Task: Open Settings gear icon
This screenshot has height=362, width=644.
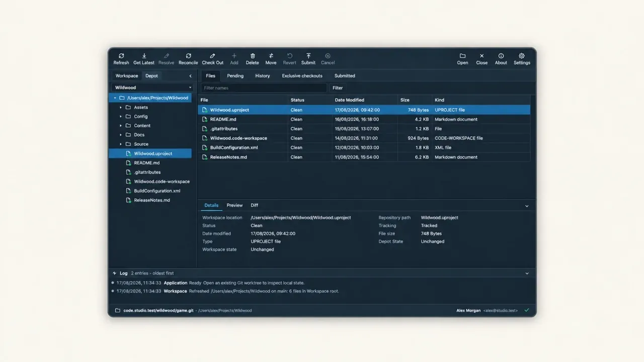Action: point(522,56)
